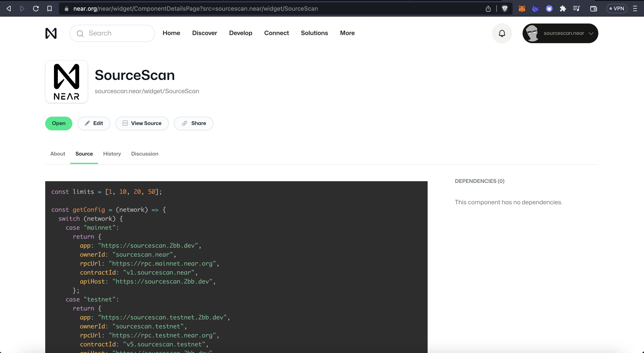Go forward with browser forward arrow
644x353 pixels.
(22, 9)
